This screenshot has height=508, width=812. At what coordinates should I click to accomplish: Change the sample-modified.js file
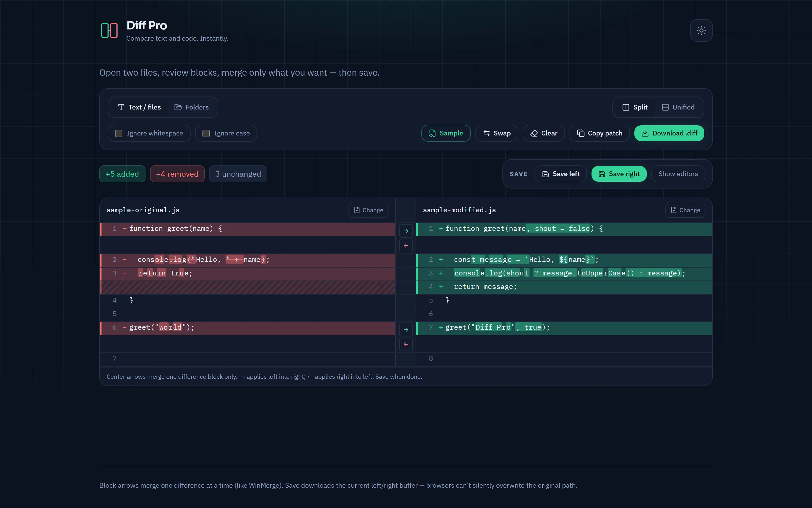pyautogui.click(x=685, y=210)
